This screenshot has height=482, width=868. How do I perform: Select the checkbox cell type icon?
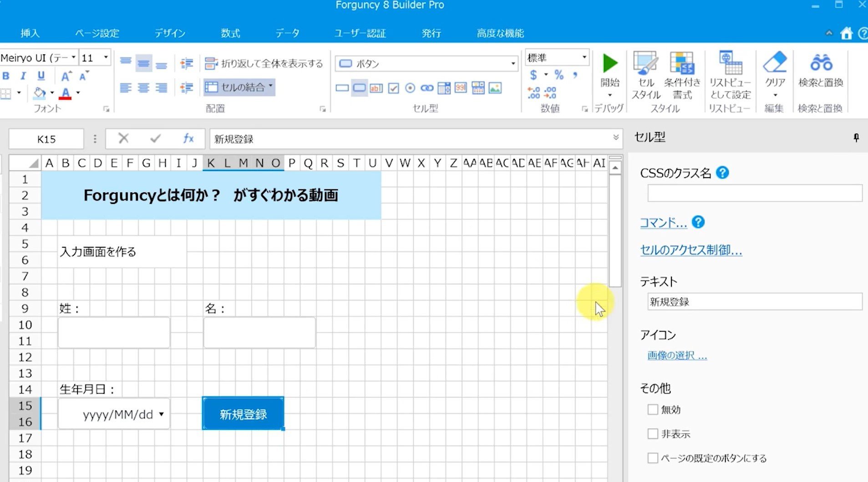pyautogui.click(x=393, y=88)
